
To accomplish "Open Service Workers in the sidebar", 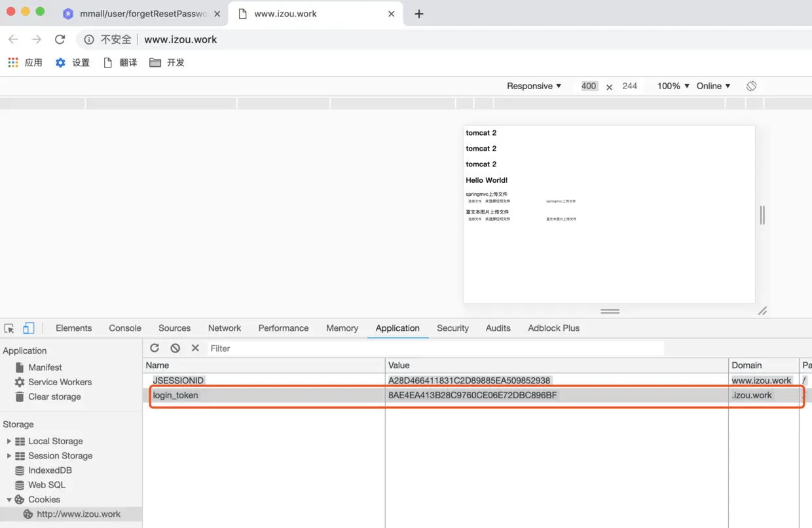I will (60, 382).
